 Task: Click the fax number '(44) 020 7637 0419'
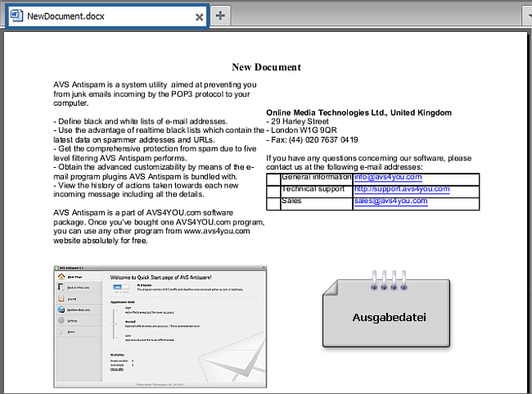coord(323,140)
